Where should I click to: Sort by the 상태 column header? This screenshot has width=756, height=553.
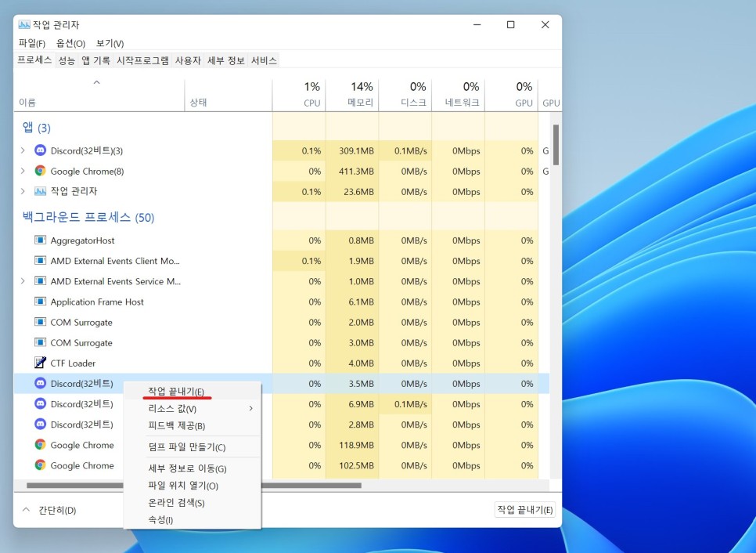(x=229, y=95)
